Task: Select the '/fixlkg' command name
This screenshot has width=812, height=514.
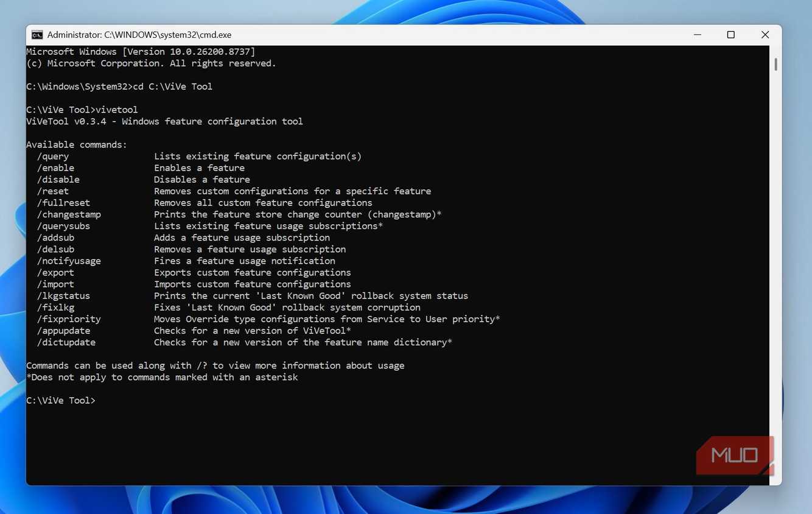Action: click(x=55, y=307)
